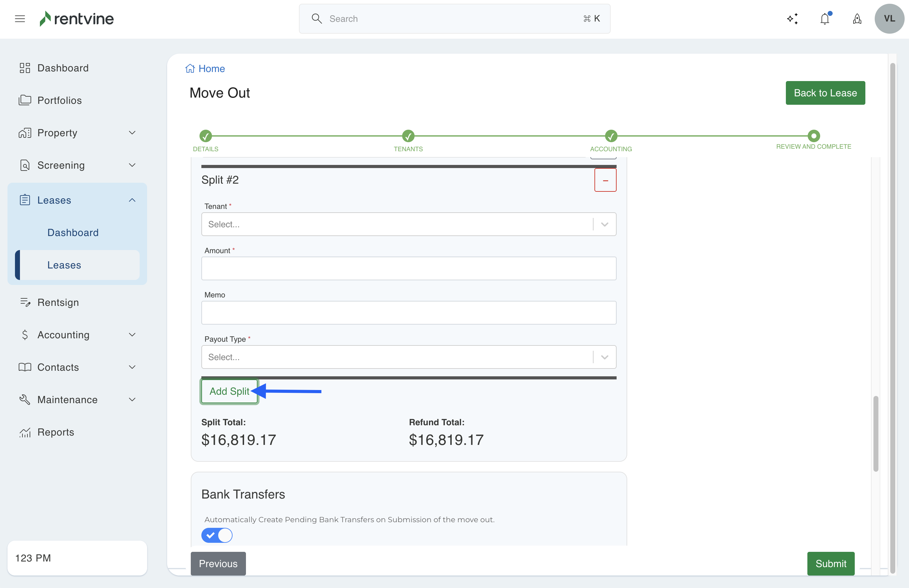Screen dimensions: 909x588
Task: Toggle automatic pending bank transfers switch
Action: click(217, 535)
